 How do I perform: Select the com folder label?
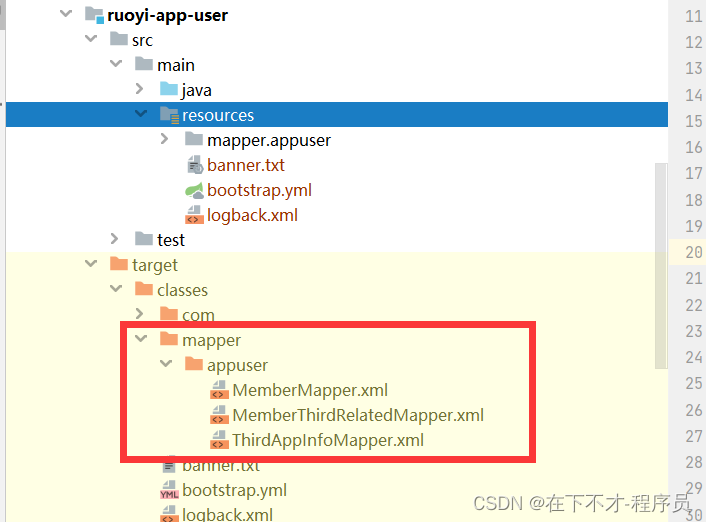pos(198,315)
